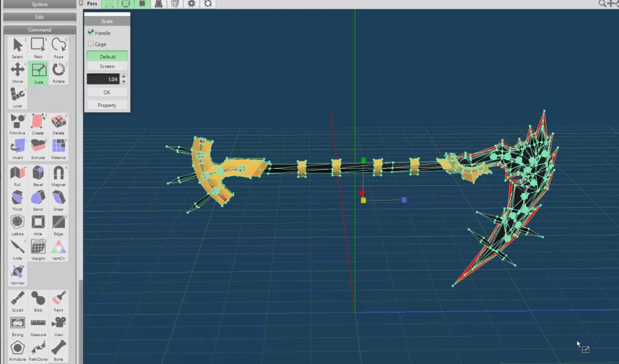This screenshot has height=364, width=619.
Task: Open the Material command
Action: point(58,149)
